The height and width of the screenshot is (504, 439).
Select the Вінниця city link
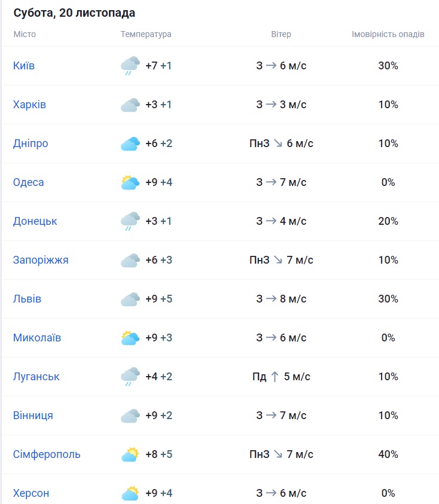coord(33,416)
